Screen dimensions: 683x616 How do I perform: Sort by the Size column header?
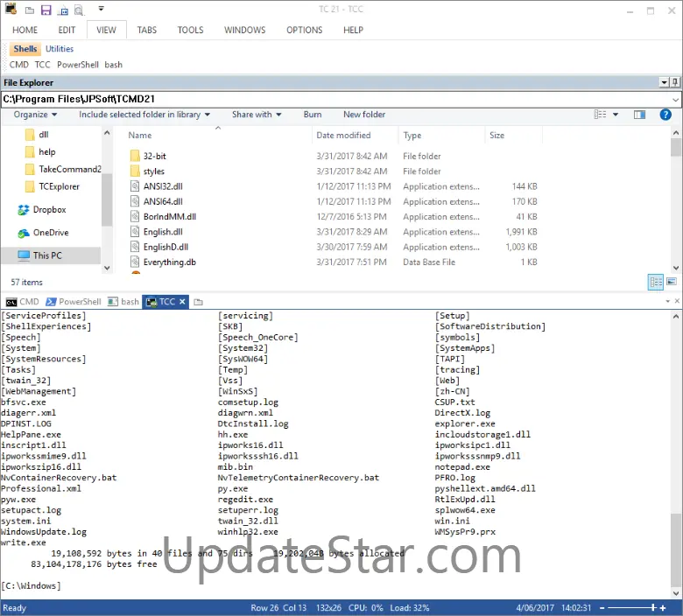coord(497,136)
